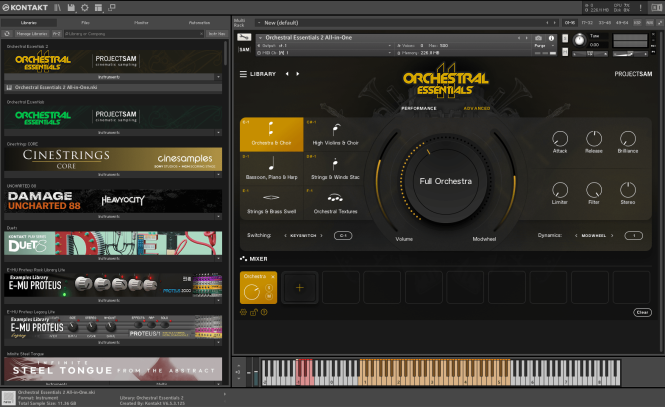Select the High Violins & Choir articulation
The height and width of the screenshot is (407, 665).
(335, 134)
